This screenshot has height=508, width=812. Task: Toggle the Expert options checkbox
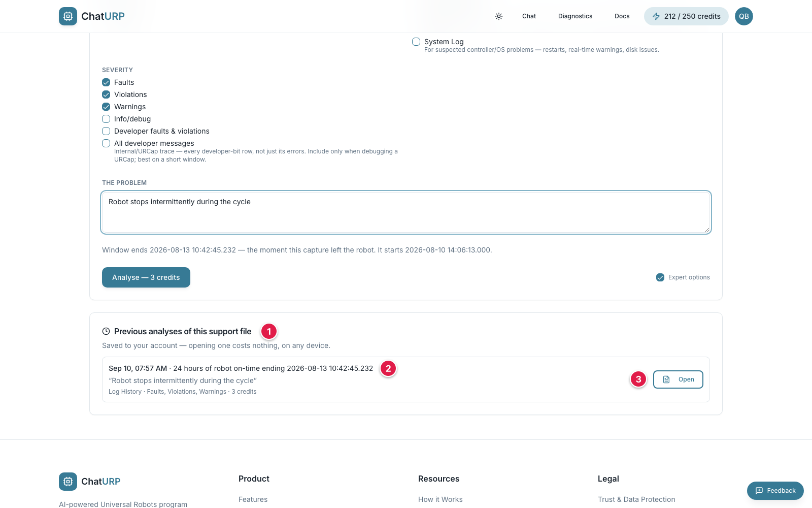660,277
